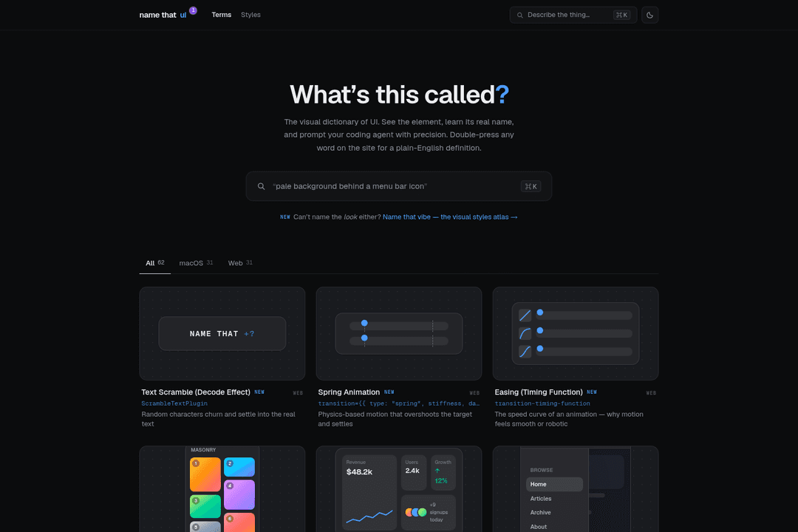Click the middle easing slider dot
This screenshot has height=532, width=798.
(540, 331)
